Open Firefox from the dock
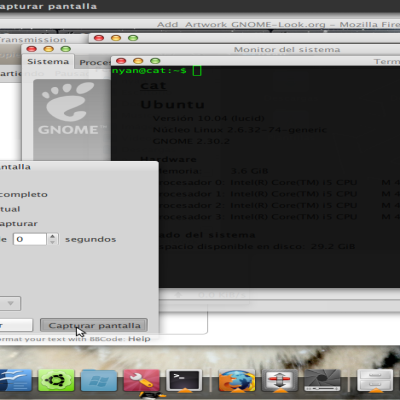The image size is (400, 400). pyautogui.click(x=237, y=380)
